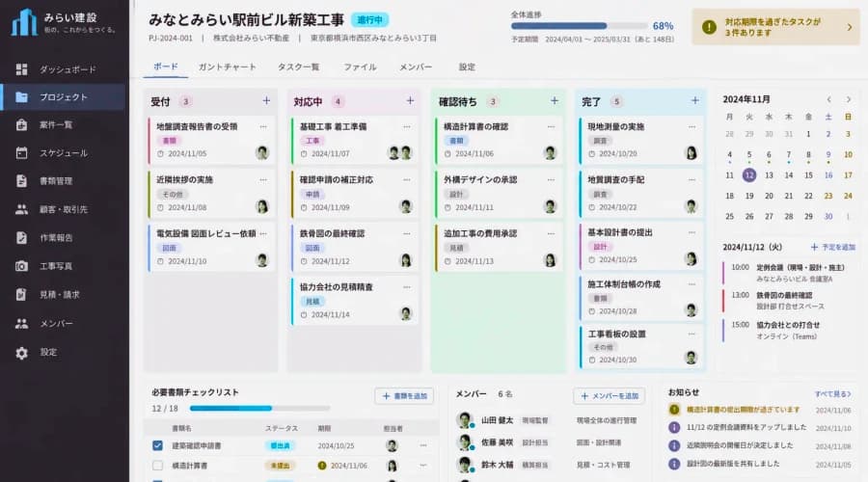The width and height of the screenshot is (868, 482).
Task: Open more menu on 現地測量の実施 card
Action: (x=692, y=126)
